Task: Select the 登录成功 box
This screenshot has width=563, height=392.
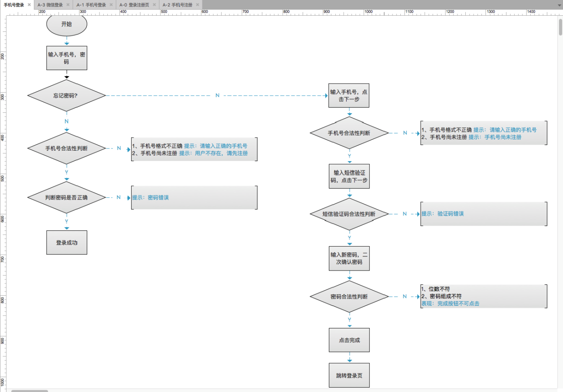Action: pos(67,243)
